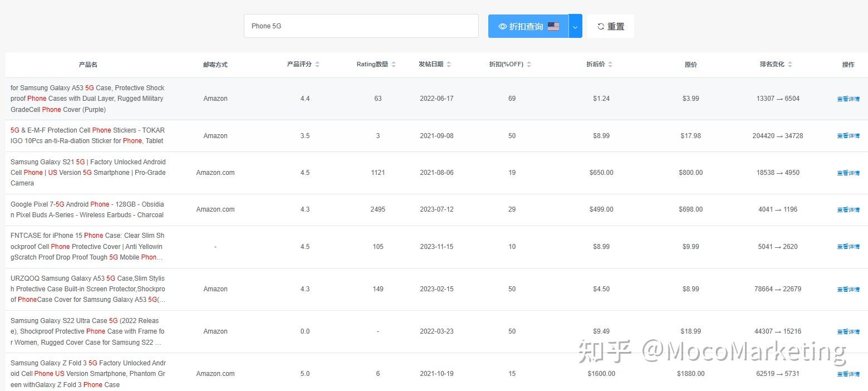Click product name '5G & E-M-F Protection Cell Phone Stickers'
Viewport: 868px width, 391px height.
(87, 135)
